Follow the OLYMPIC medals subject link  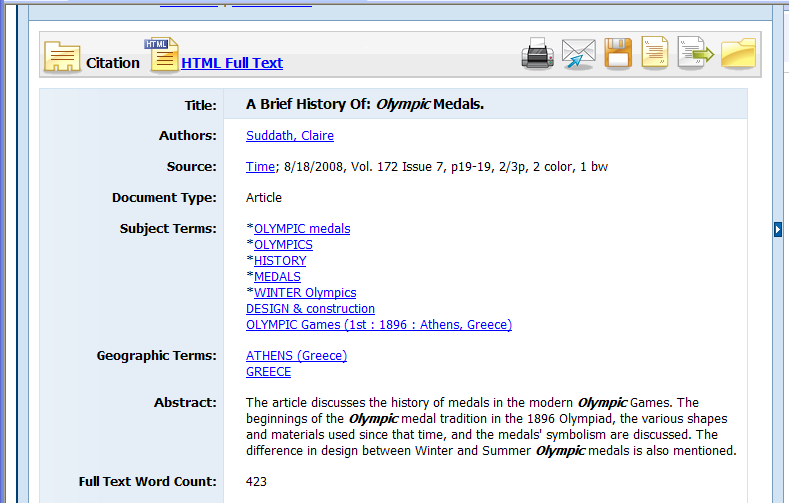(x=302, y=229)
